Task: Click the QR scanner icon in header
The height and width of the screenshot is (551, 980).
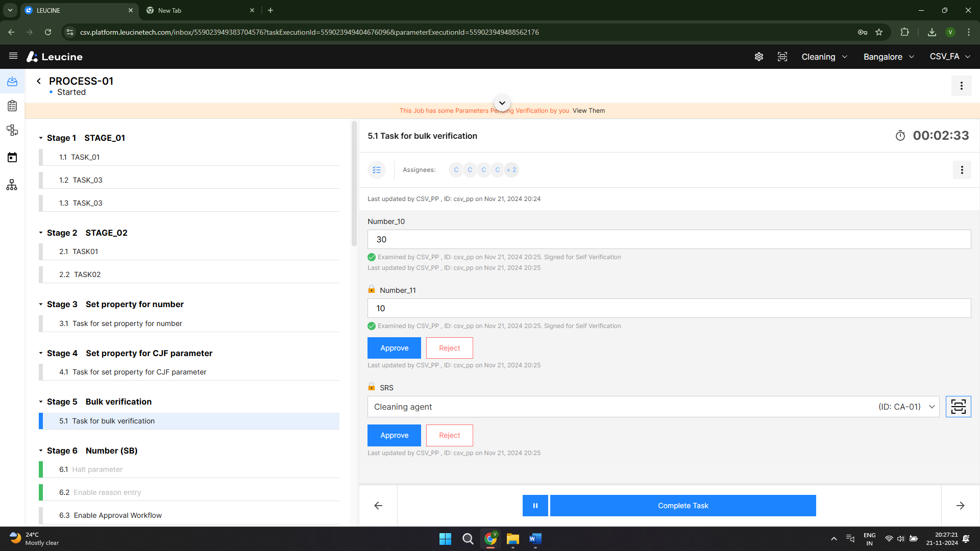Action: [782, 57]
